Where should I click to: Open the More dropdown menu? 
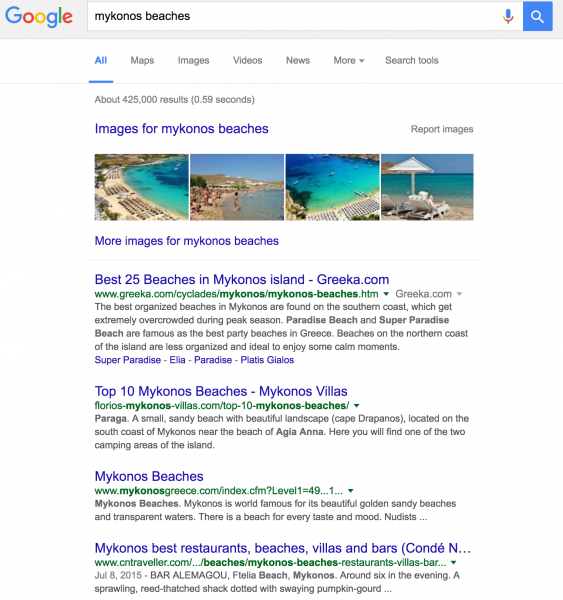point(349,60)
